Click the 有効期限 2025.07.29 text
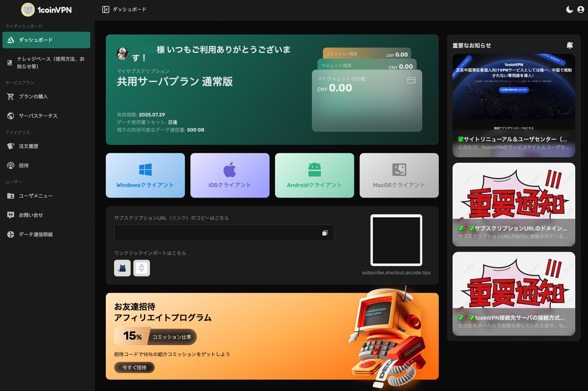 click(x=141, y=115)
